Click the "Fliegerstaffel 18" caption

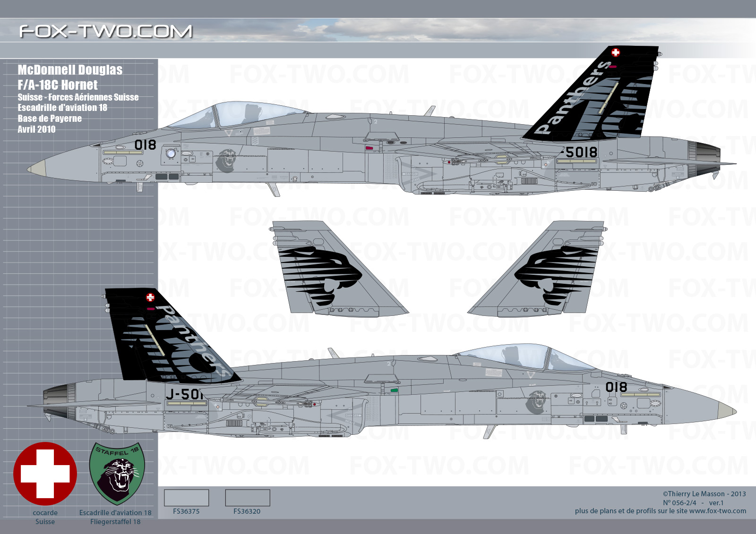coord(115,522)
